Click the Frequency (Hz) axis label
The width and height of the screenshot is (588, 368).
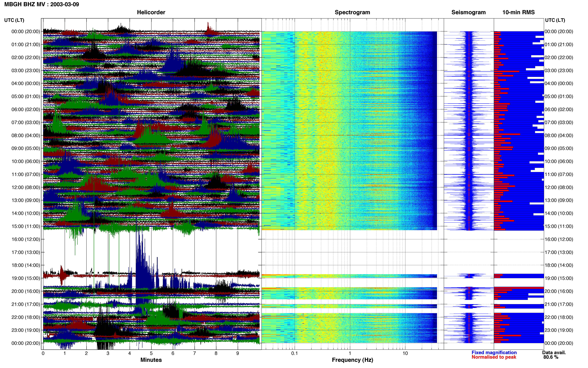tap(352, 360)
